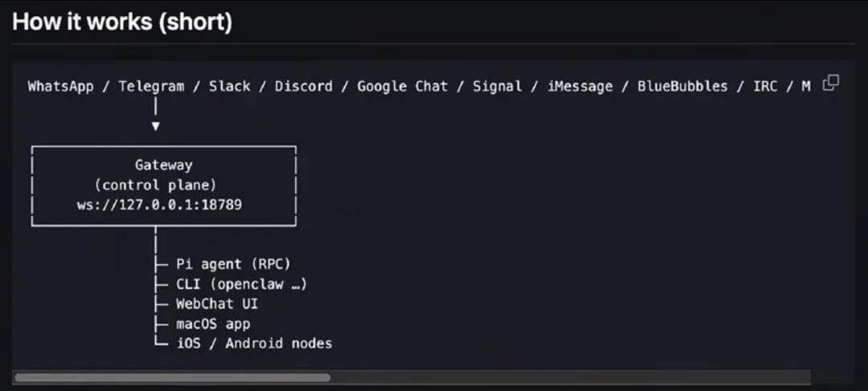
Task: Copy the code block with the copy icon
Action: 831,82
